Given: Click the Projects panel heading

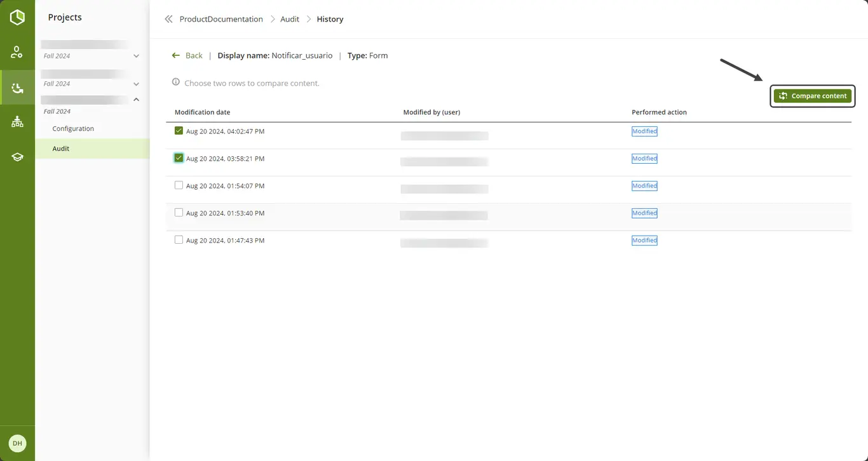Looking at the screenshot, I should [65, 17].
